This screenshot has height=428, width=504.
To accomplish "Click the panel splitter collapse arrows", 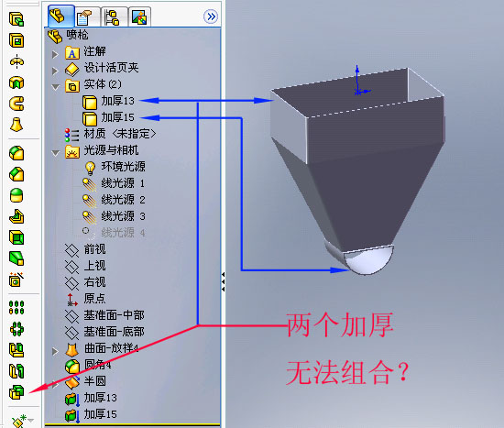I will coord(223,282).
